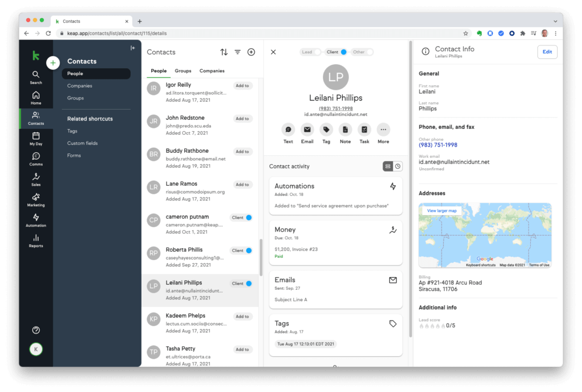Collapse the Contacts side navigation panel

[x=133, y=48]
